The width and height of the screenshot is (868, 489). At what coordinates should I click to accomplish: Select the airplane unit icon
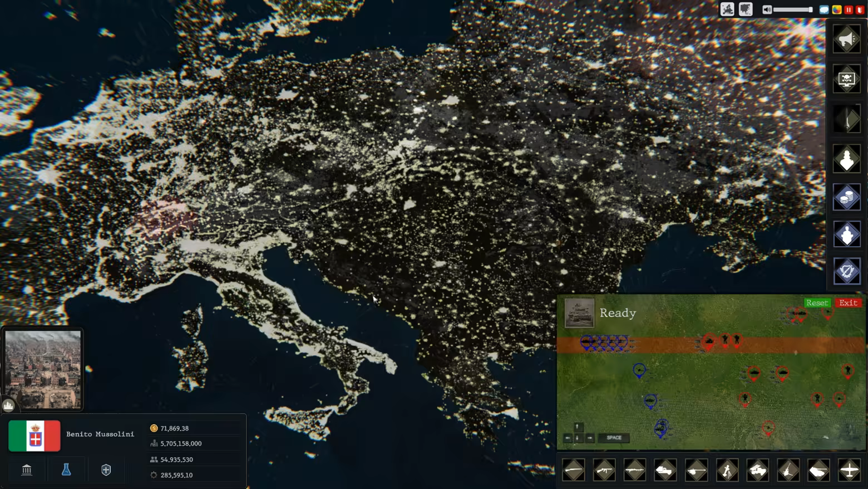click(849, 471)
